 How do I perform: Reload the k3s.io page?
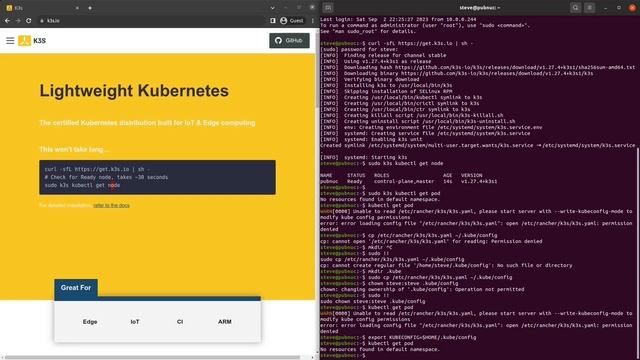pos(29,20)
